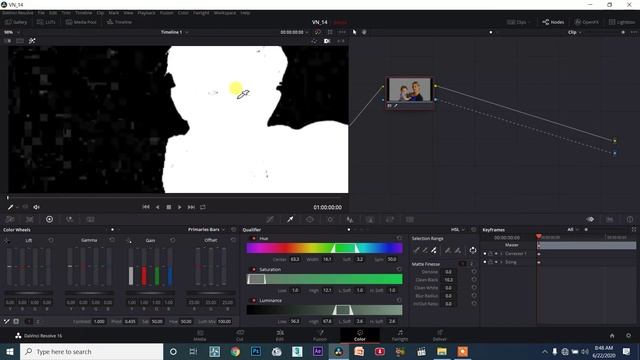
Task: Adjust the Luminance range selector bar
Action: coord(343,310)
